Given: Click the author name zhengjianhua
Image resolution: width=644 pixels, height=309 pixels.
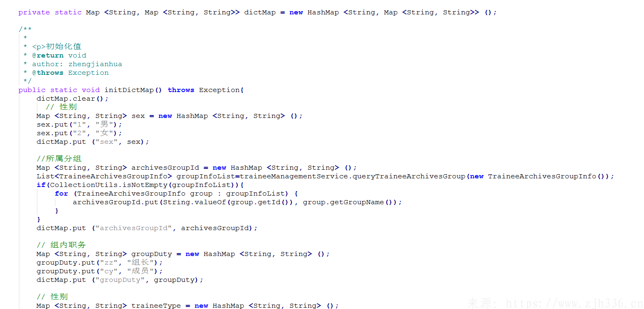Looking at the screenshot, I should point(95,64).
